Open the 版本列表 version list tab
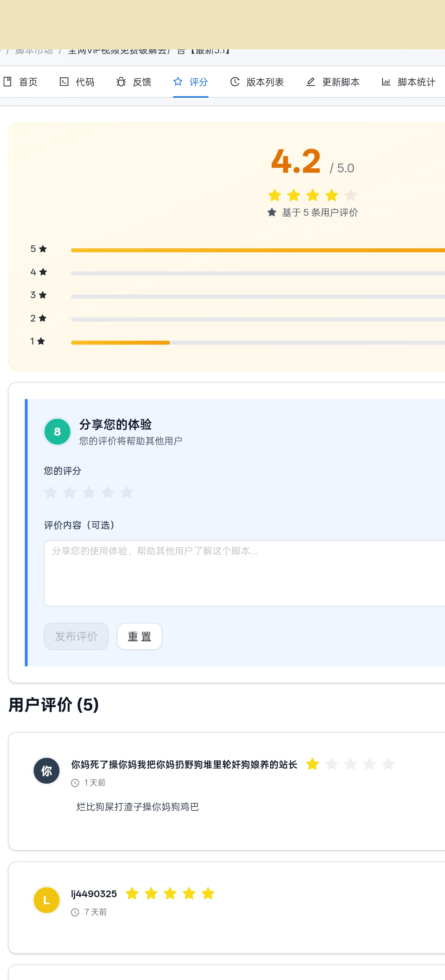 click(257, 82)
